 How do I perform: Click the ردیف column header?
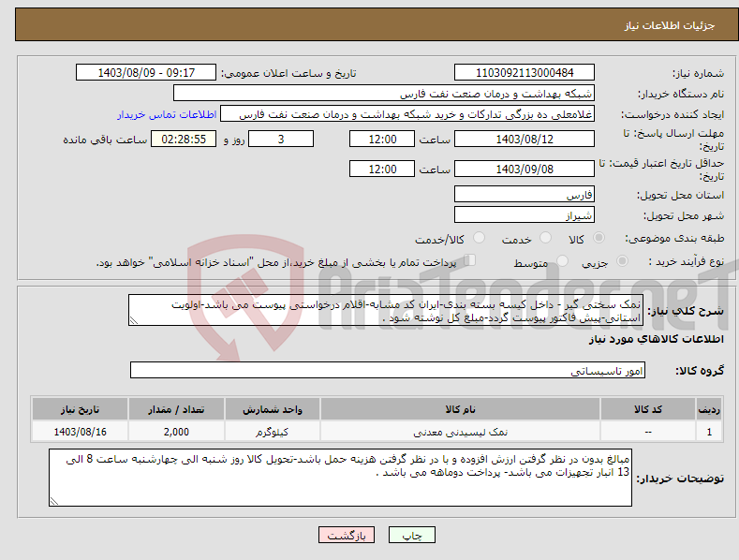pyautogui.click(x=709, y=409)
